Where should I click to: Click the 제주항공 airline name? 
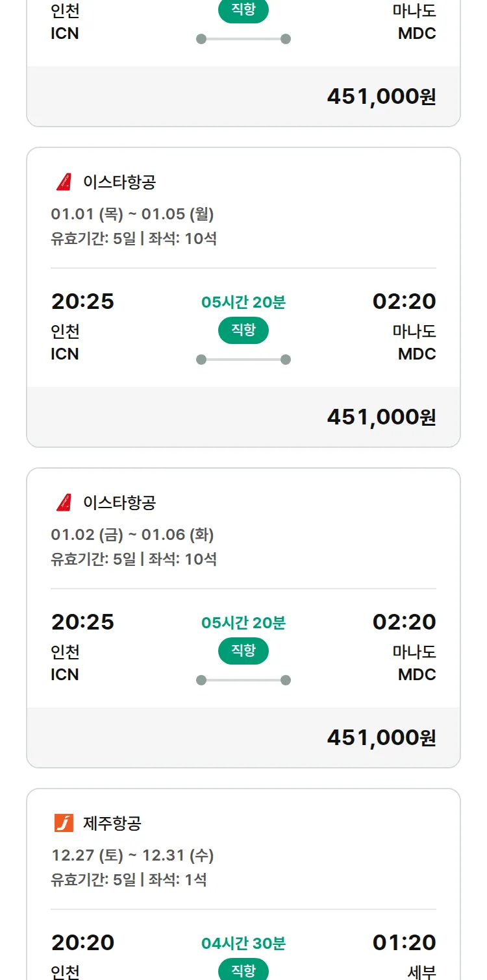point(112,824)
